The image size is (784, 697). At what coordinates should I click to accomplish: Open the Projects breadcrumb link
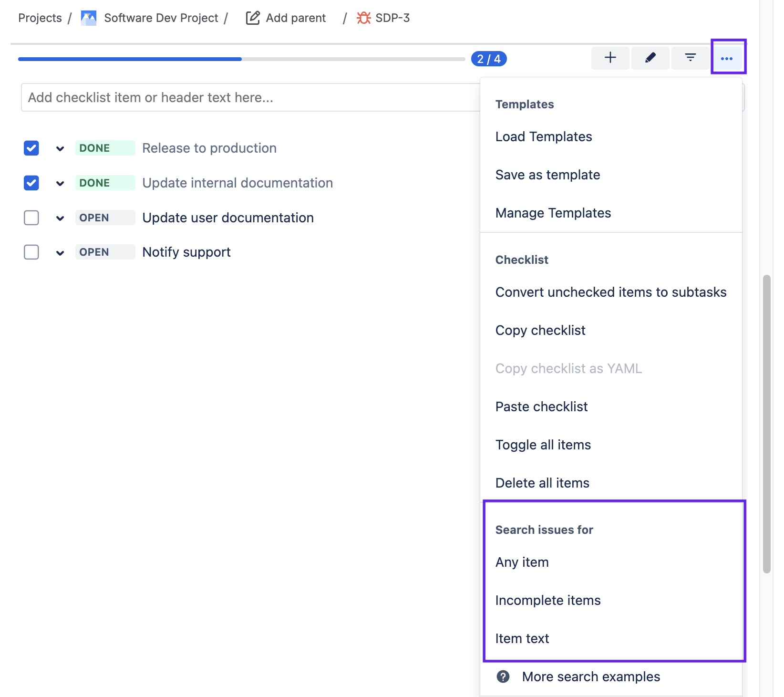tap(40, 18)
